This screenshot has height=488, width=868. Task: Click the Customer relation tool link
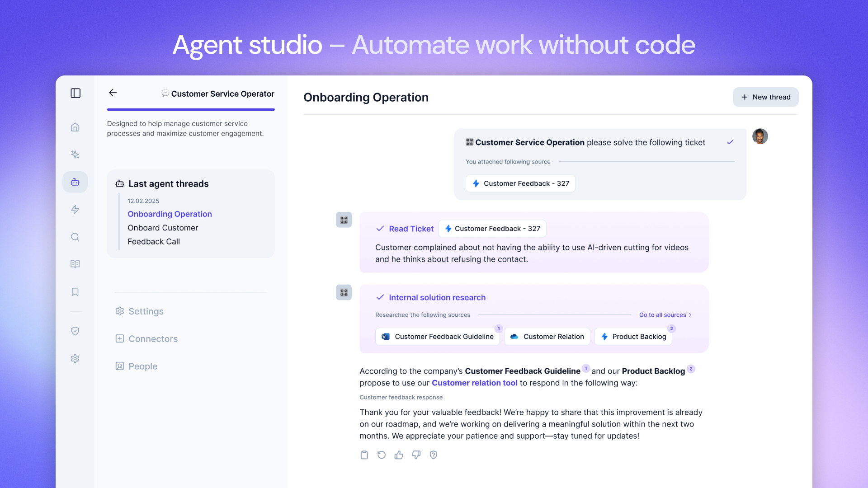point(474,383)
